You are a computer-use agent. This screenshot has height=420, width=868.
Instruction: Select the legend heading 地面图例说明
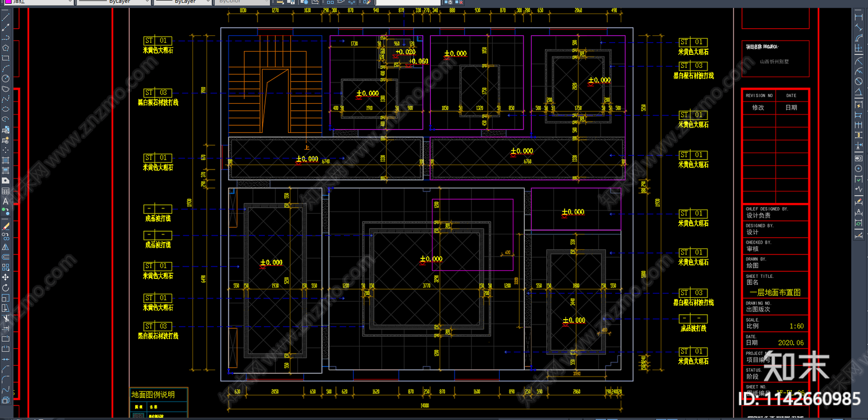click(153, 394)
